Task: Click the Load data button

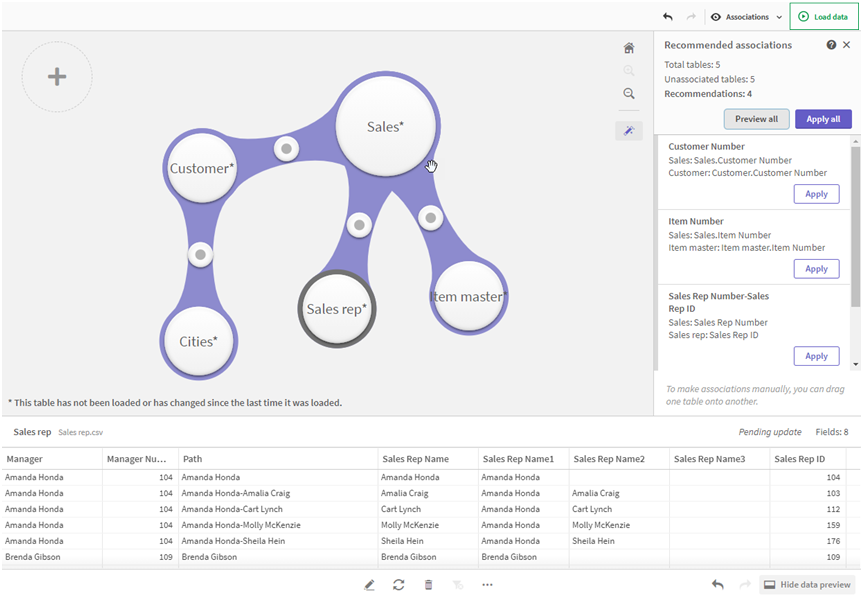Action: pos(823,16)
